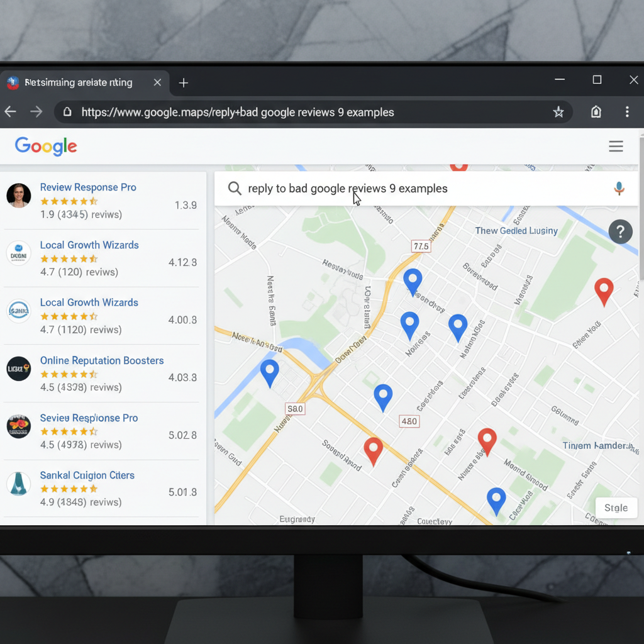Click the '5.02.8' value beside Sevieu Resplonse Pro
This screenshot has width=644, height=644.
(x=182, y=435)
